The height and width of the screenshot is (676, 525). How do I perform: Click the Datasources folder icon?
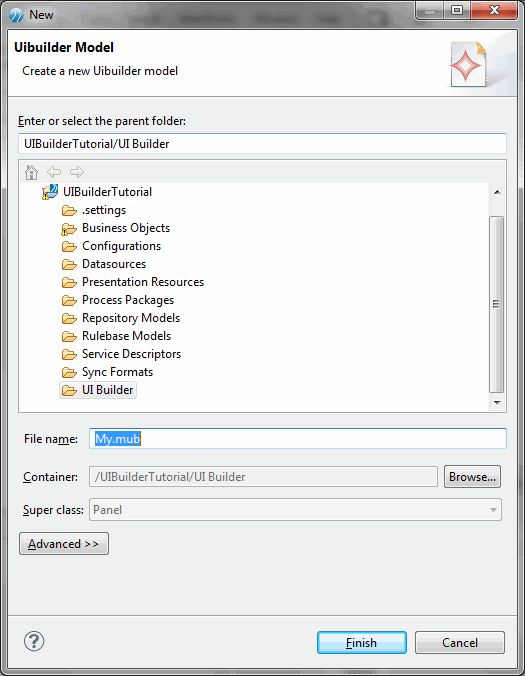click(69, 264)
